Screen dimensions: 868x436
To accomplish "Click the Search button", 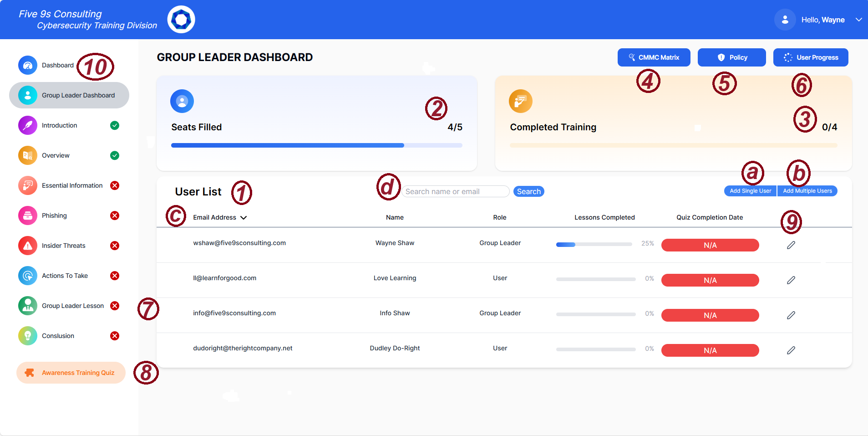I will point(529,191).
